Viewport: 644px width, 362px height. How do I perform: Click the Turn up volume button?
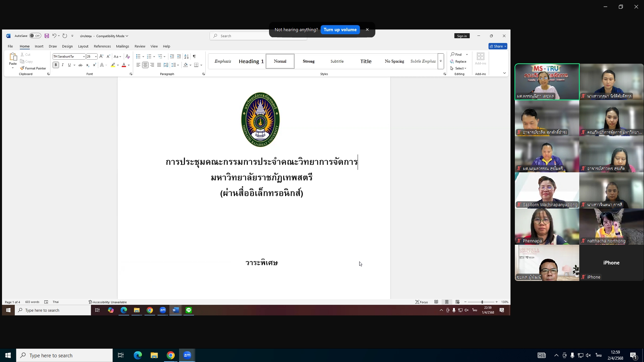tap(340, 29)
